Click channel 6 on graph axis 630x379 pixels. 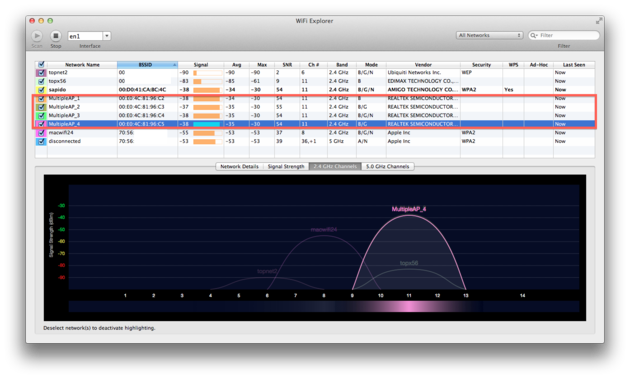point(267,295)
